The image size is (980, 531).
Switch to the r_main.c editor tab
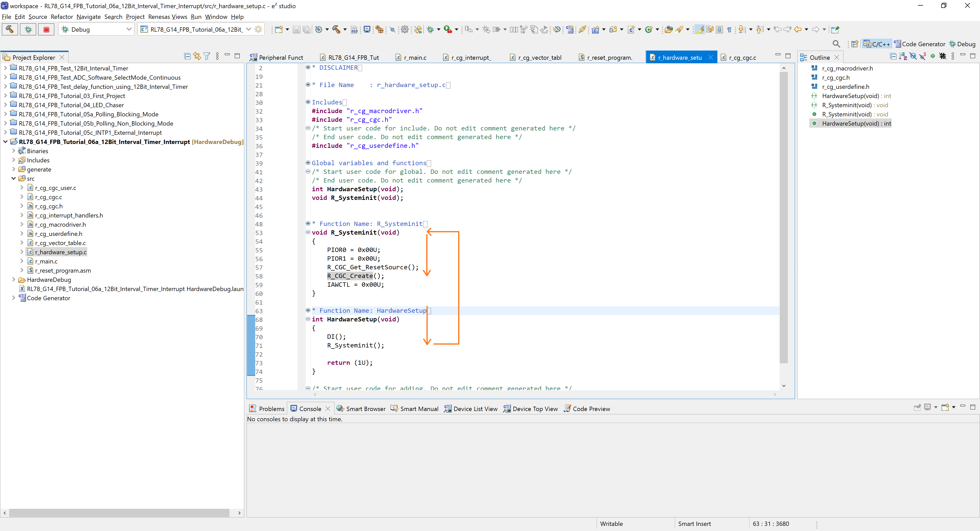(x=415, y=57)
